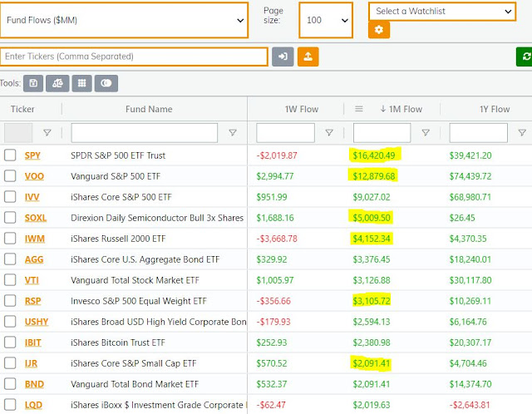Click the Fund Name filter funnel icon
532x414 pixels.
click(233, 133)
